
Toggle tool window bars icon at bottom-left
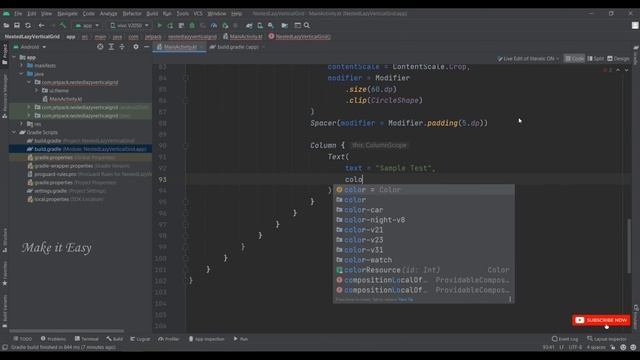coord(4,347)
